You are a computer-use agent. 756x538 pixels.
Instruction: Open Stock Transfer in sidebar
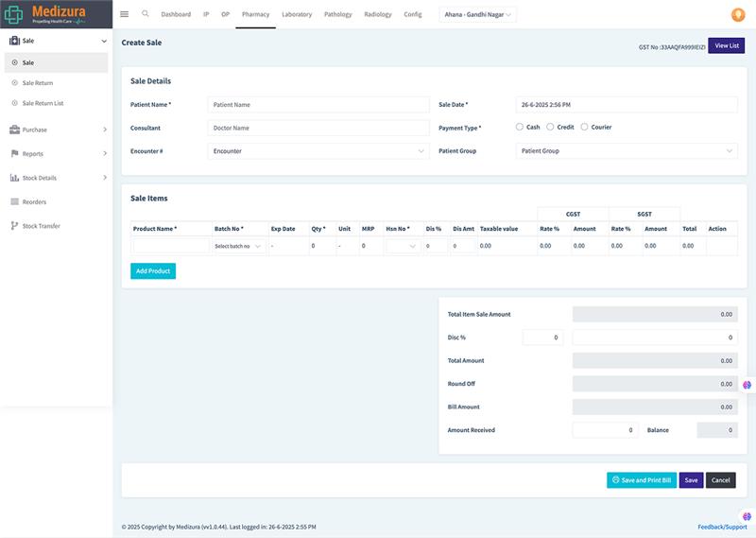click(x=41, y=226)
